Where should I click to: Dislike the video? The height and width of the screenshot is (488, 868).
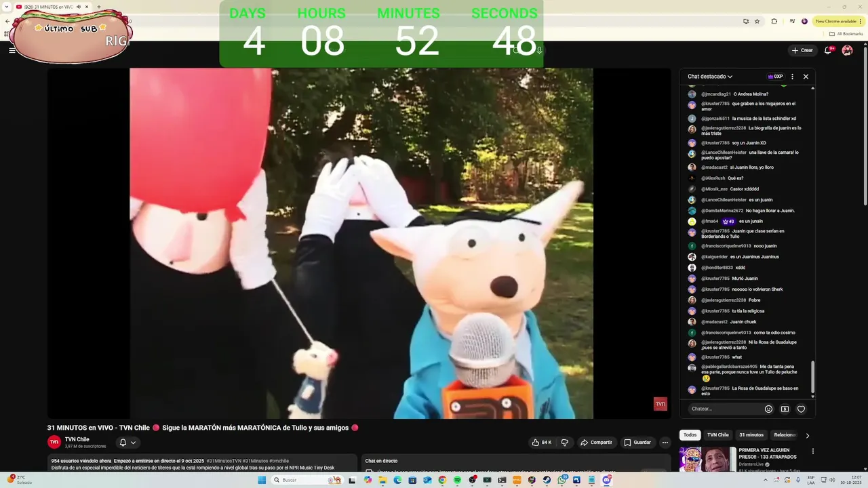coord(564,443)
